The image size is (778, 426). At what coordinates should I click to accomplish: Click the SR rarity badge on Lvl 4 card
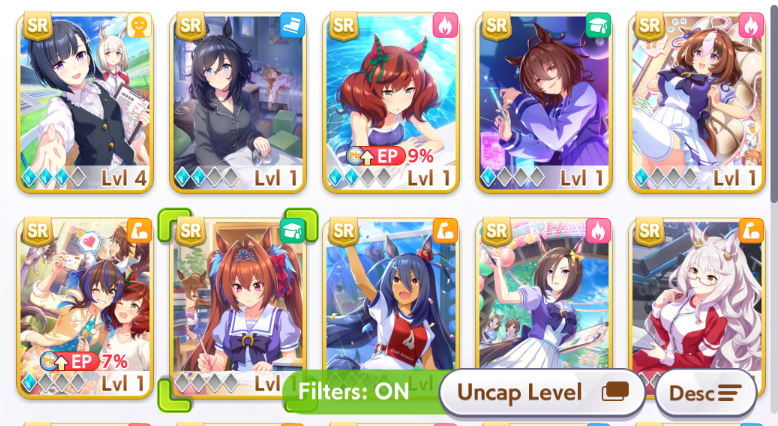[38, 26]
